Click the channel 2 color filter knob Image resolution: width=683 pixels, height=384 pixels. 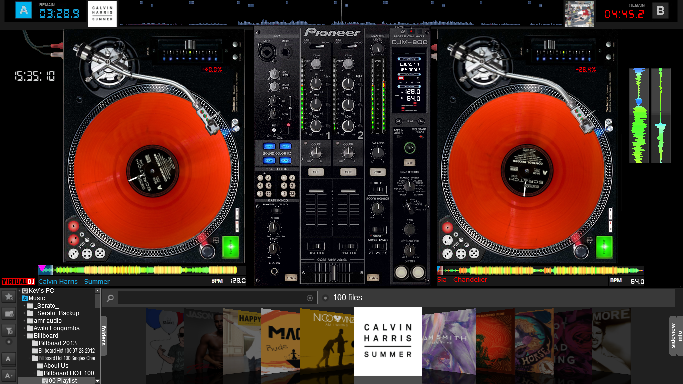pyautogui.click(x=348, y=152)
